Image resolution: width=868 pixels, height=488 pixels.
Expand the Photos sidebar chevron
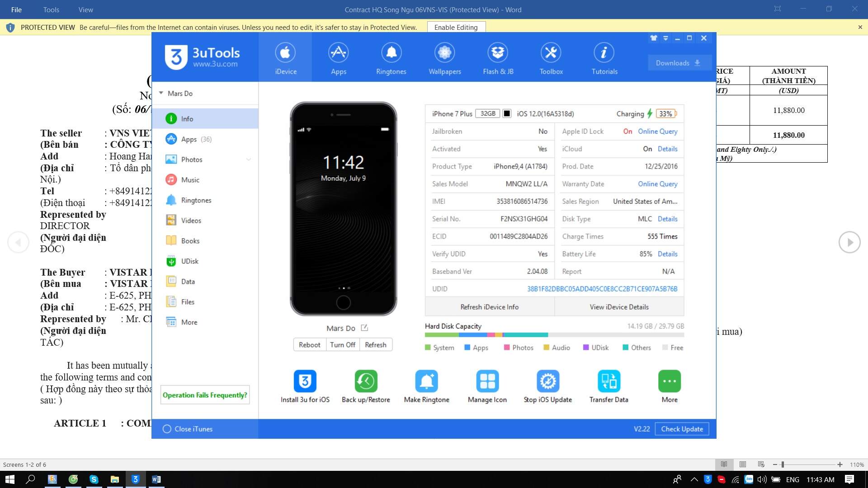(248, 160)
